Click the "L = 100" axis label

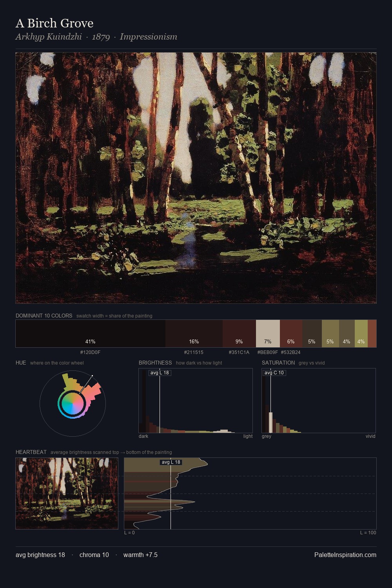(368, 533)
